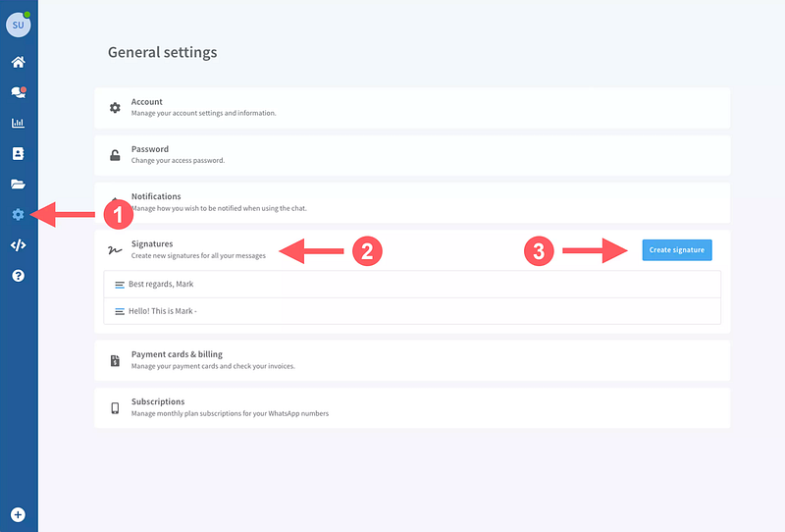Click the plus icon at sidebar bottom
Screen dimensions: 785x532
18,514
